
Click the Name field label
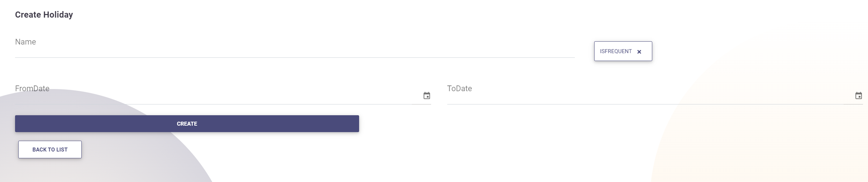tap(25, 42)
